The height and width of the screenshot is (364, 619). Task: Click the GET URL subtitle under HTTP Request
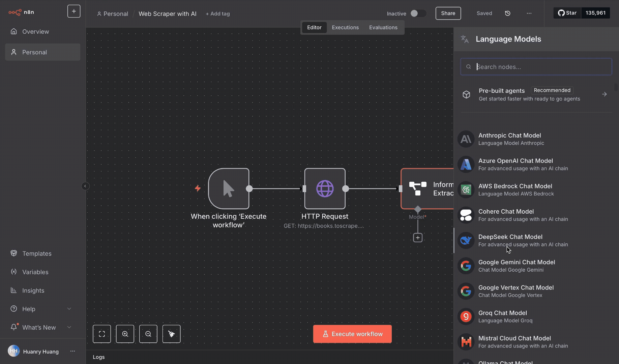324,226
